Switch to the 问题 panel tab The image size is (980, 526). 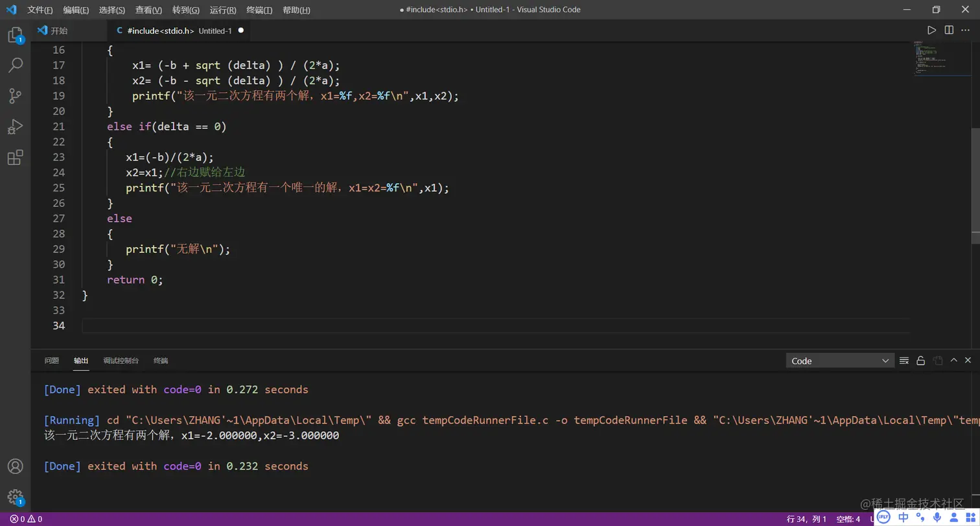52,361
